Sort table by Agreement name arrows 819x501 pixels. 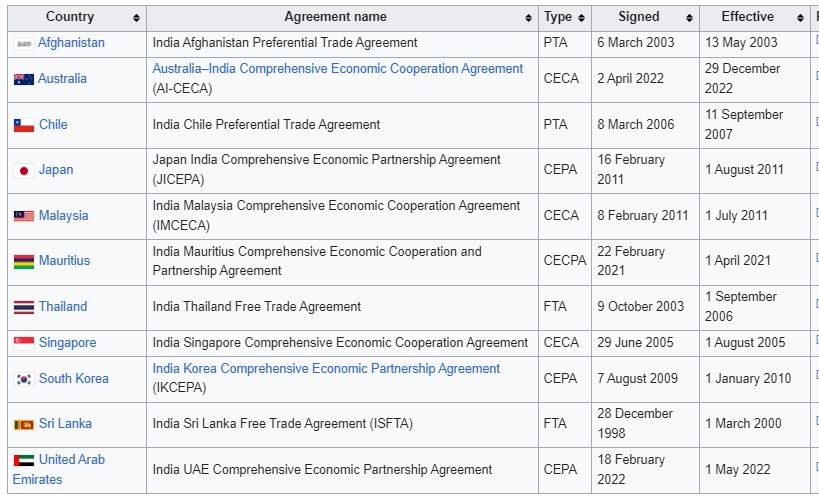click(528, 18)
